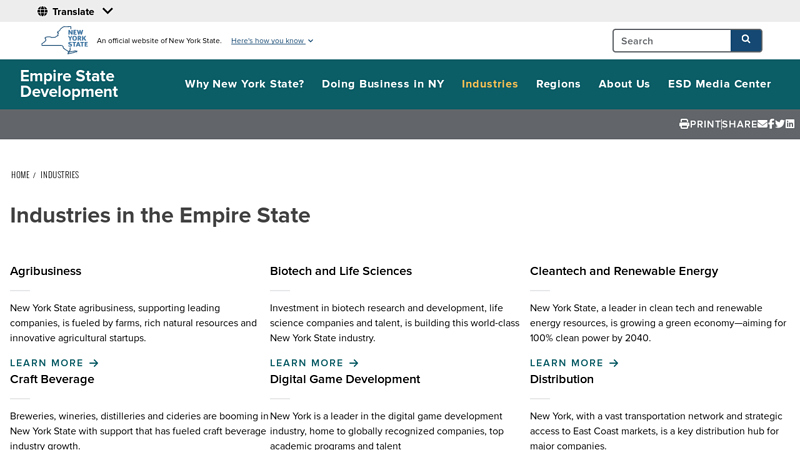Screen dimensions: 800x450
Task: Share page via email envelope icon
Action: click(762, 124)
